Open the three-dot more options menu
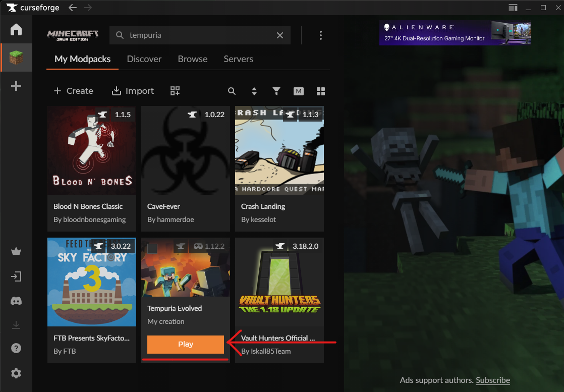564x392 pixels. click(320, 35)
